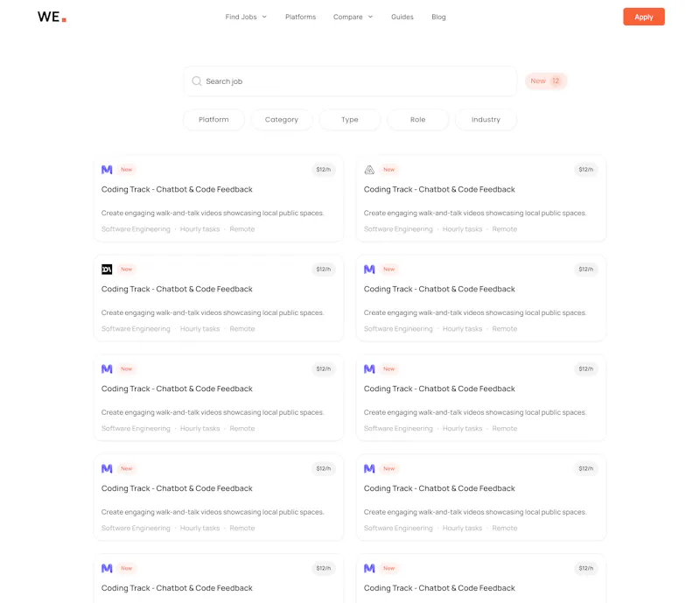Open the Platform filter dropdown
Screen dimensions: 700x603
coord(213,120)
